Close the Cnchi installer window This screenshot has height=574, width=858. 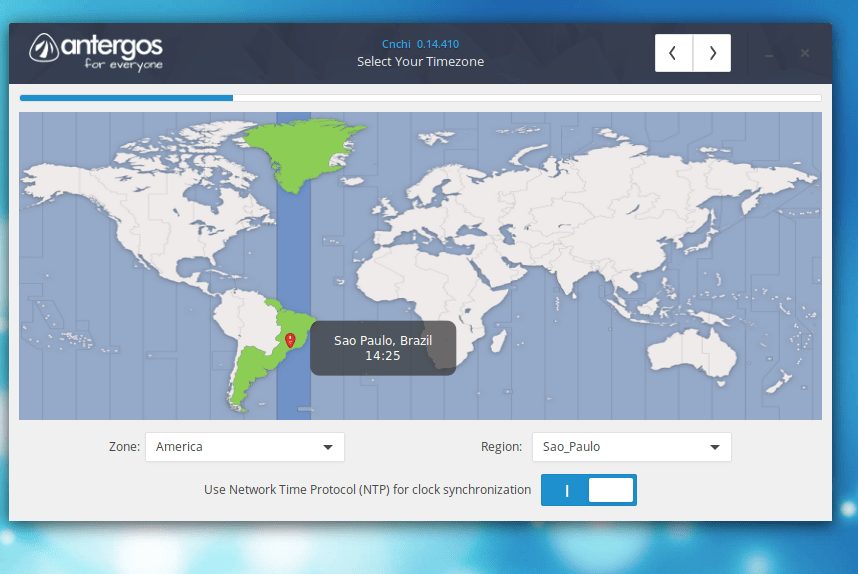coord(805,53)
